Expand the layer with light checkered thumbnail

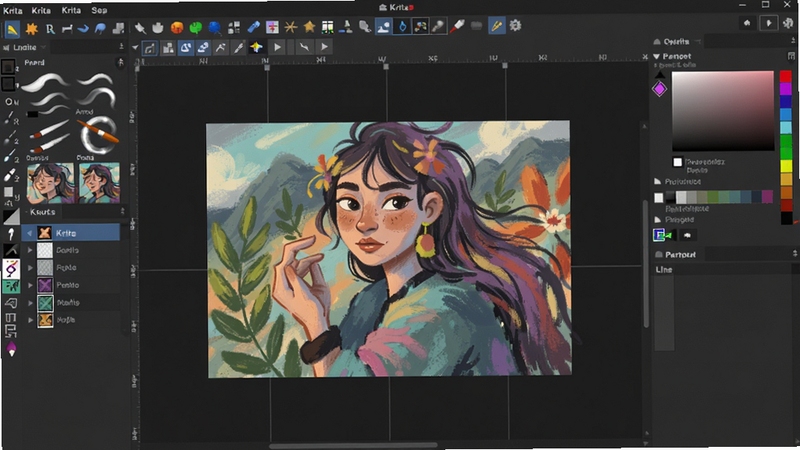tap(30, 250)
